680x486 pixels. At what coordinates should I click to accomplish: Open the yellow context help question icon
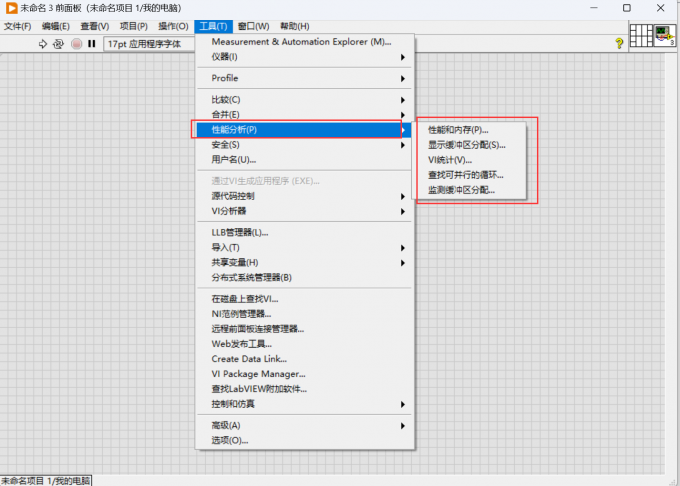click(x=619, y=42)
